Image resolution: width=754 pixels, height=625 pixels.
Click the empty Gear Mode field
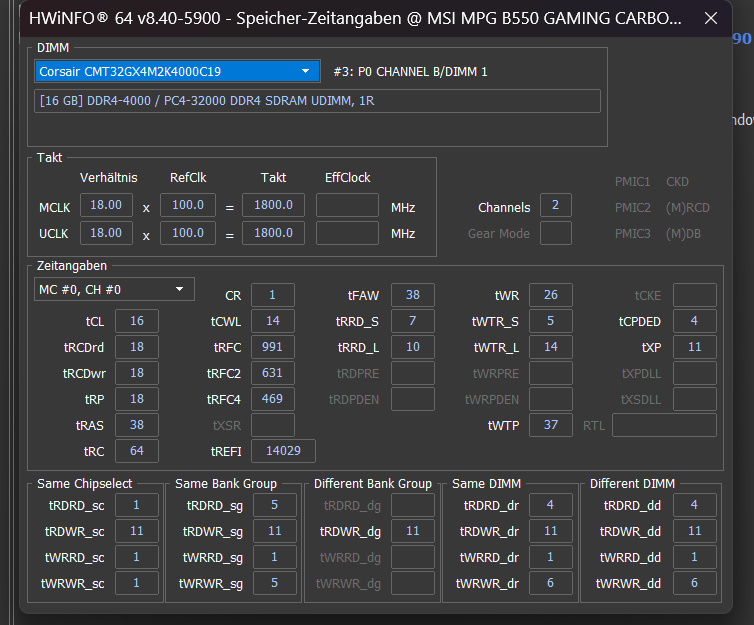(x=555, y=233)
